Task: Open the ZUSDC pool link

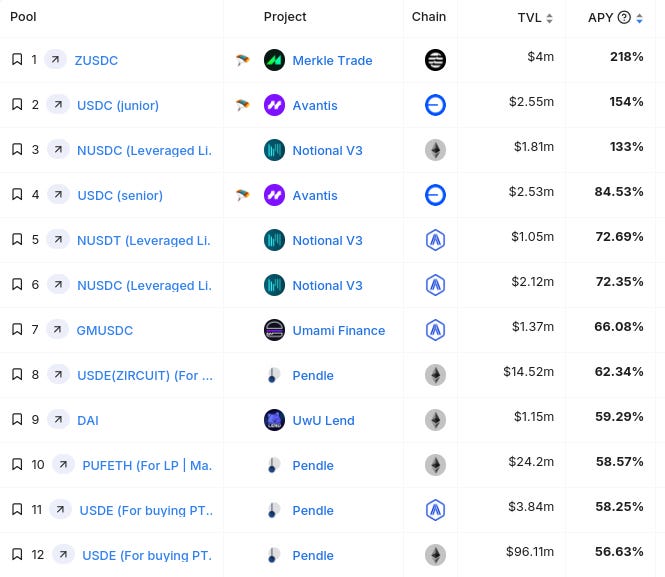Action: (x=96, y=60)
